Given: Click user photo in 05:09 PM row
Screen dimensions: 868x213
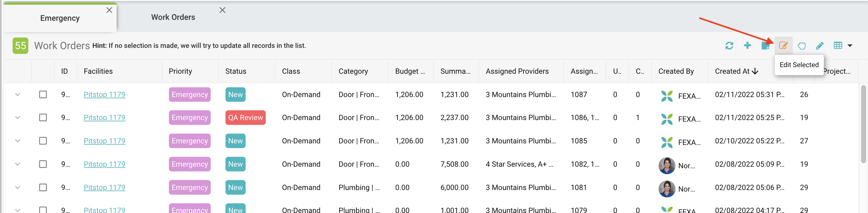Looking at the screenshot, I should coord(667,165).
